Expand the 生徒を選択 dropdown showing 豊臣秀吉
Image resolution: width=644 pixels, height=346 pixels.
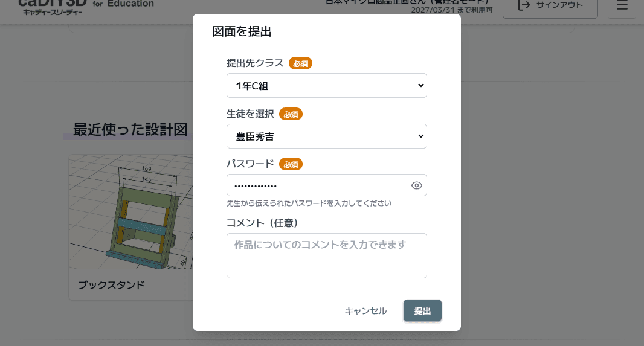(326, 136)
